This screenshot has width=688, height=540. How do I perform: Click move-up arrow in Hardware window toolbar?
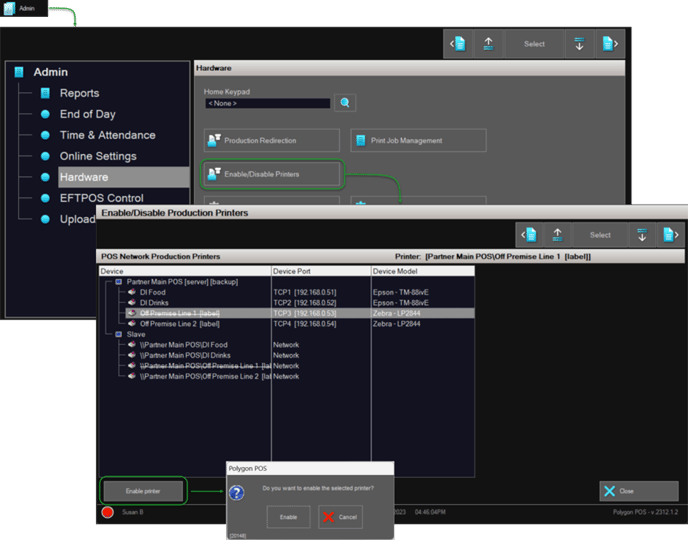point(488,44)
